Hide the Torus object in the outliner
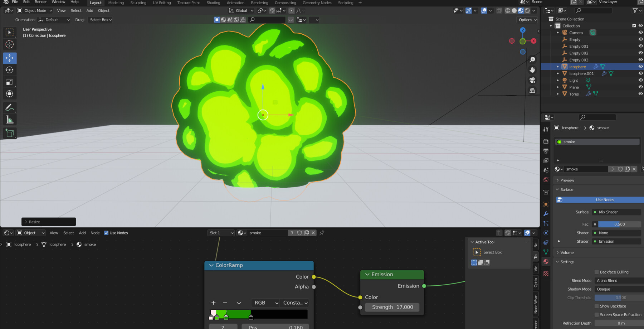The height and width of the screenshot is (329, 644). (640, 94)
